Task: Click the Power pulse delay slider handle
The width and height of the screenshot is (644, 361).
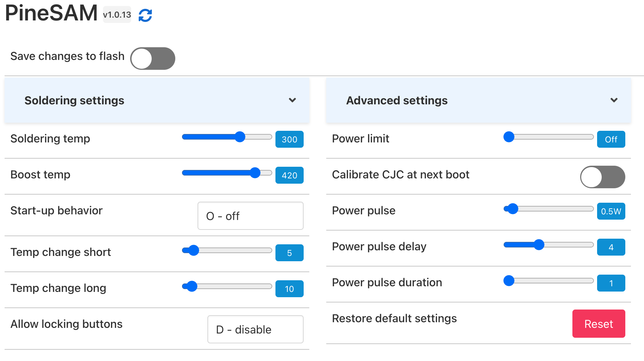Action: click(x=539, y=244)
